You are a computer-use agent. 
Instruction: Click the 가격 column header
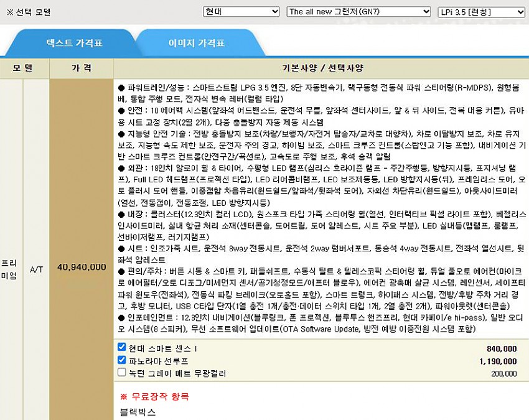pos(82,67)
